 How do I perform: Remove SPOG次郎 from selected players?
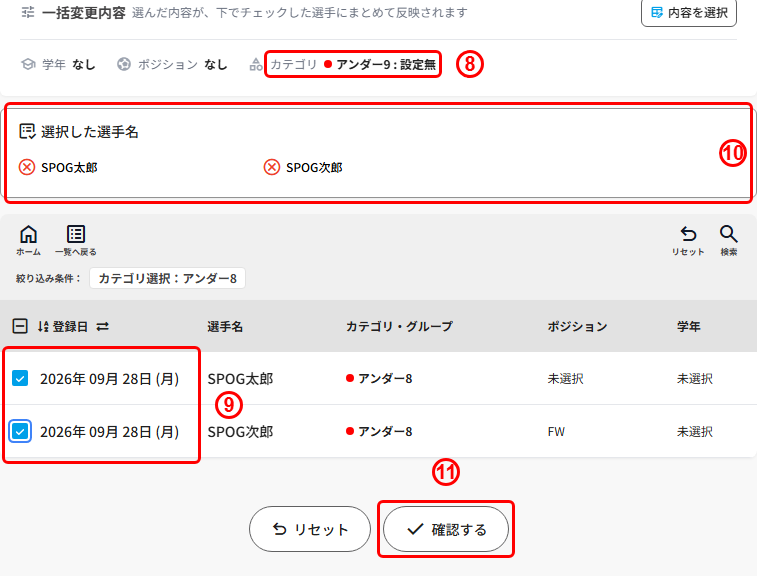271,168
